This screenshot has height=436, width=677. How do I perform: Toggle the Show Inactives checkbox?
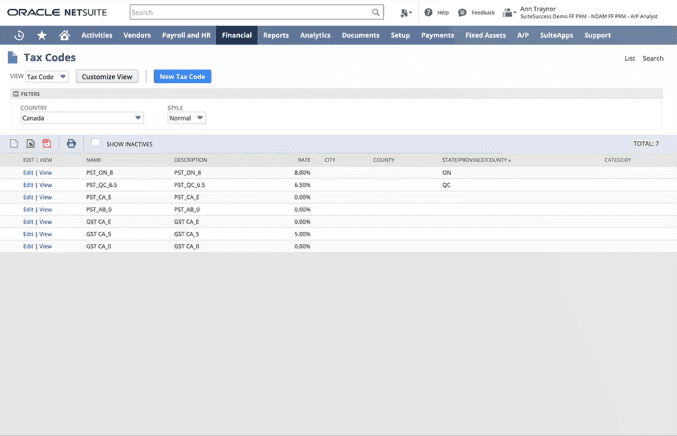(96, 143)
